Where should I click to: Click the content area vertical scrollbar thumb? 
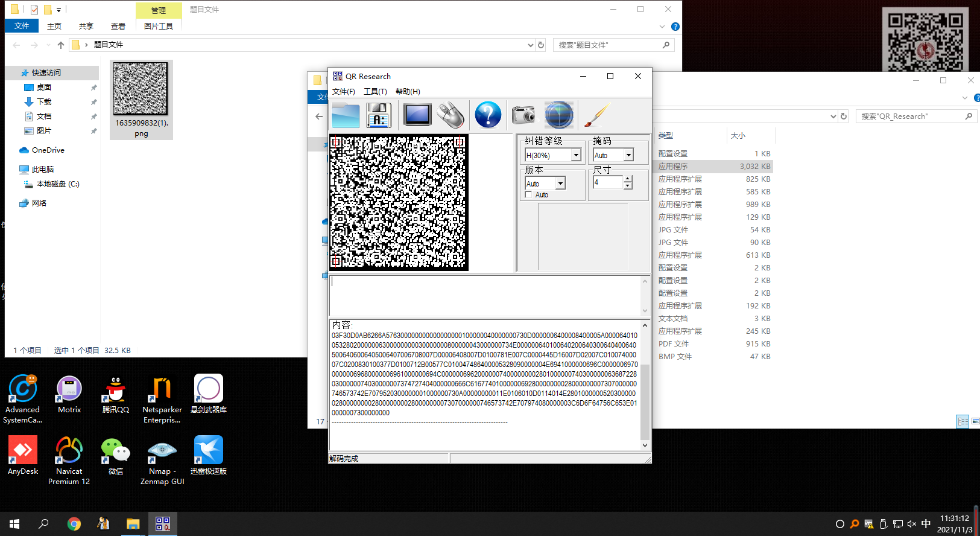click(x=645, y=402)
